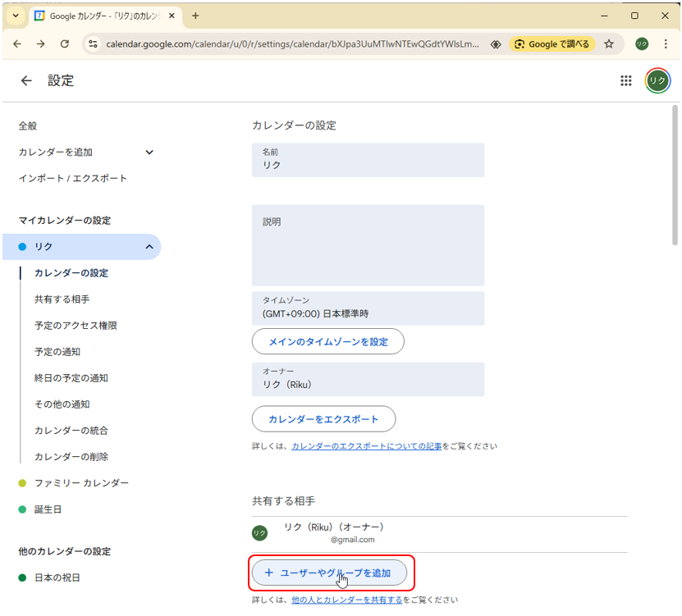Screen dimensions: 682x616
Task: Click メインのタイムゾーンを設定 button
Action: (327, 341)
